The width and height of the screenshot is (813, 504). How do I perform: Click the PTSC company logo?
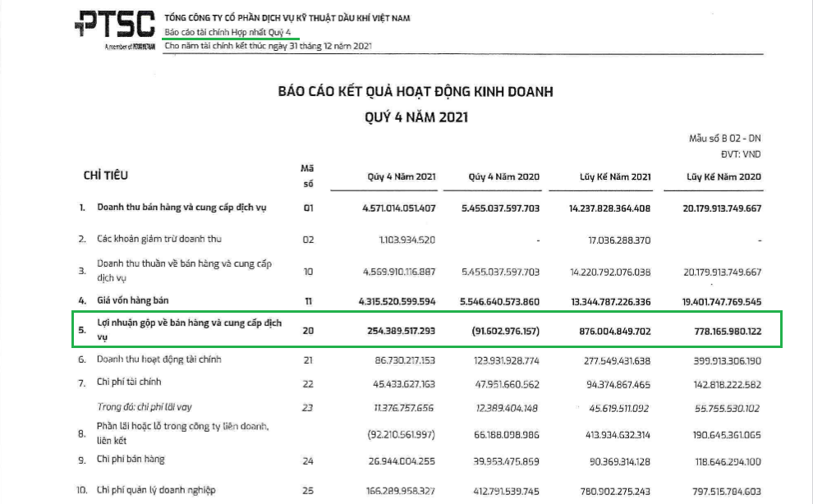tap(115, 29)
